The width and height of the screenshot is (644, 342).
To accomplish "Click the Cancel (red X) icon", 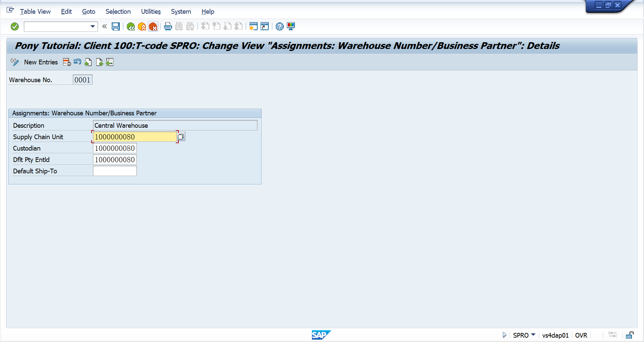I will [153, 26].
